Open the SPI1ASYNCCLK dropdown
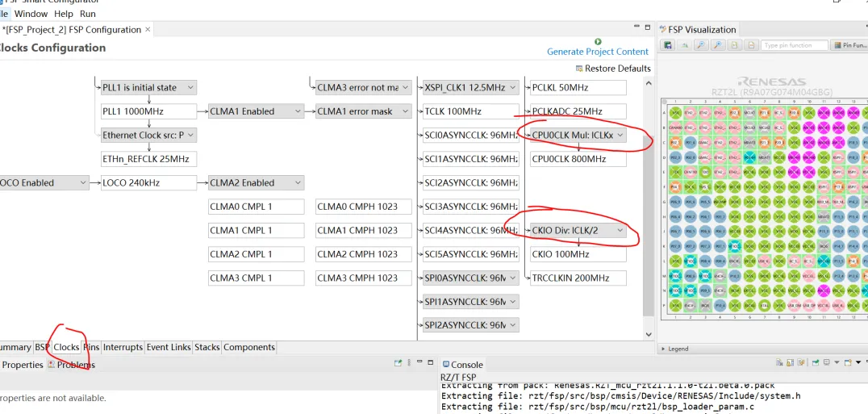The image size is (868, 414). [512, 302]
